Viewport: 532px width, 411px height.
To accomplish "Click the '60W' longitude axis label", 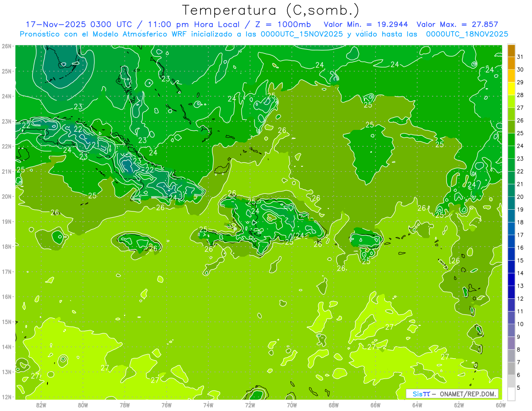I will click(x=501, y=405).
